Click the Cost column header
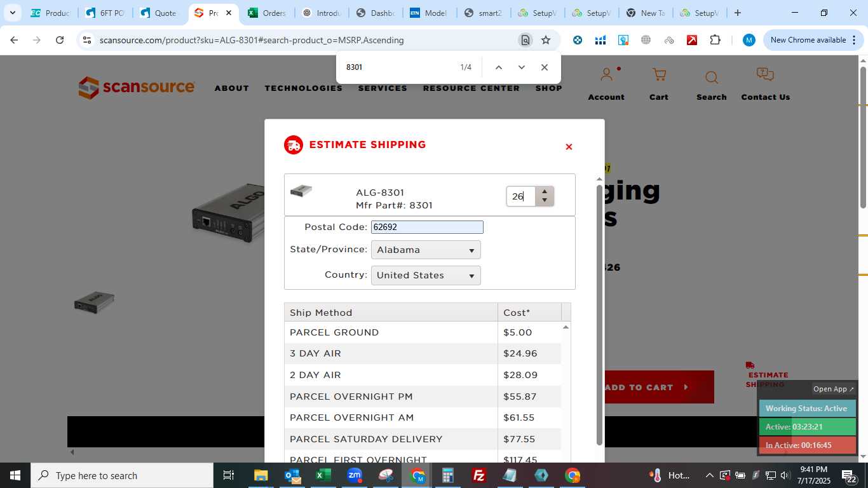The height and width of the screenshot is (488, 868). click(530, 312)
